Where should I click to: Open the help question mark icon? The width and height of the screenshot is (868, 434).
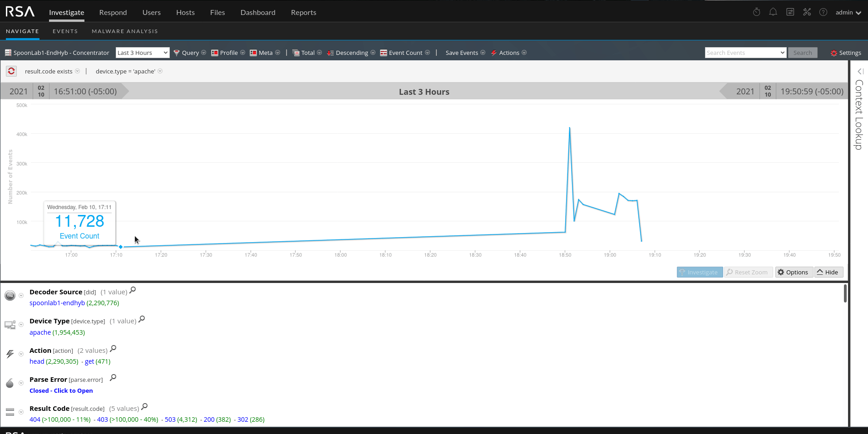[823, 12]
